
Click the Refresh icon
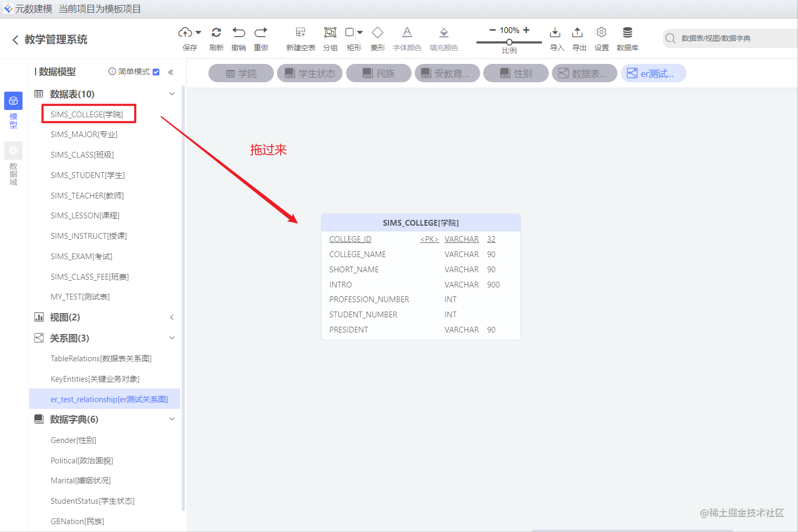pos(216,32)
